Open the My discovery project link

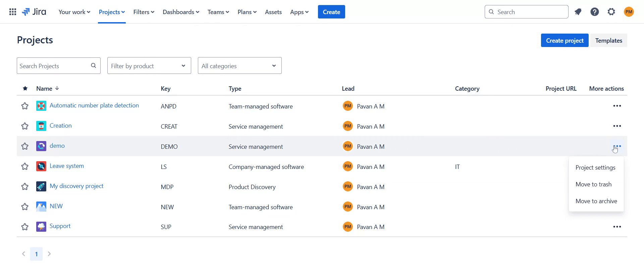(76, 186)
